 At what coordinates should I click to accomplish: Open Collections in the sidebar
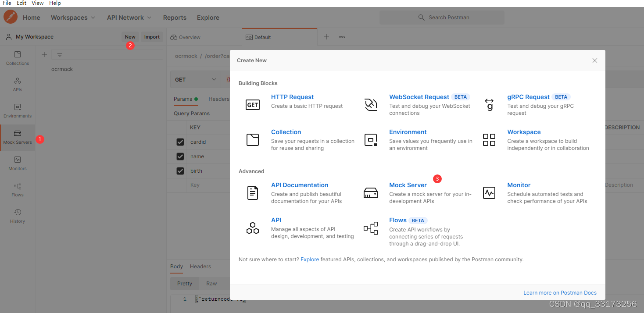pyautogui.click(x=18, y=58)
